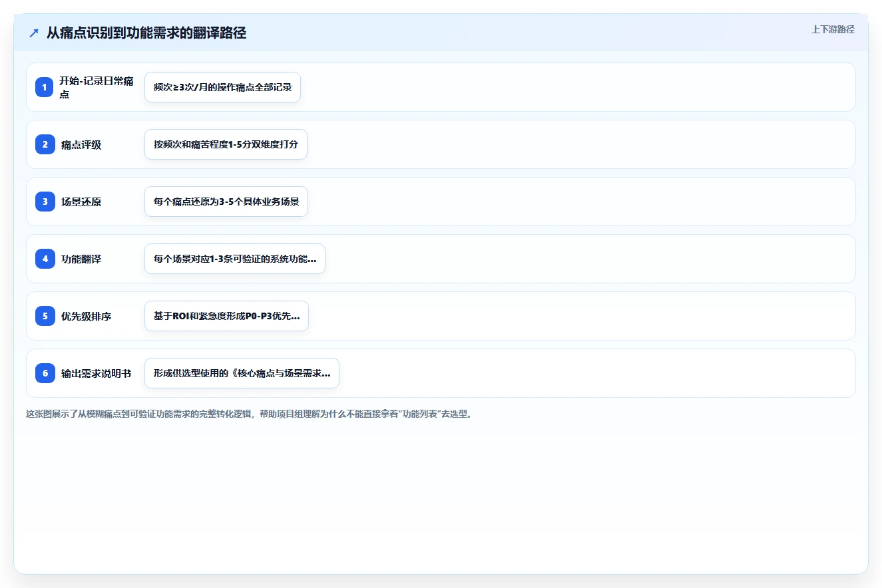Click the 场景还原 step label
The image size is (882, 588).
click(x=81, y=202)
